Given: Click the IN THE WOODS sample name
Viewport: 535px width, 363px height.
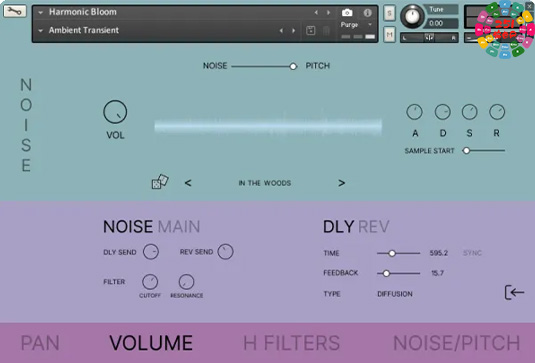Looking at the screenshot, I should pos(265,183).
